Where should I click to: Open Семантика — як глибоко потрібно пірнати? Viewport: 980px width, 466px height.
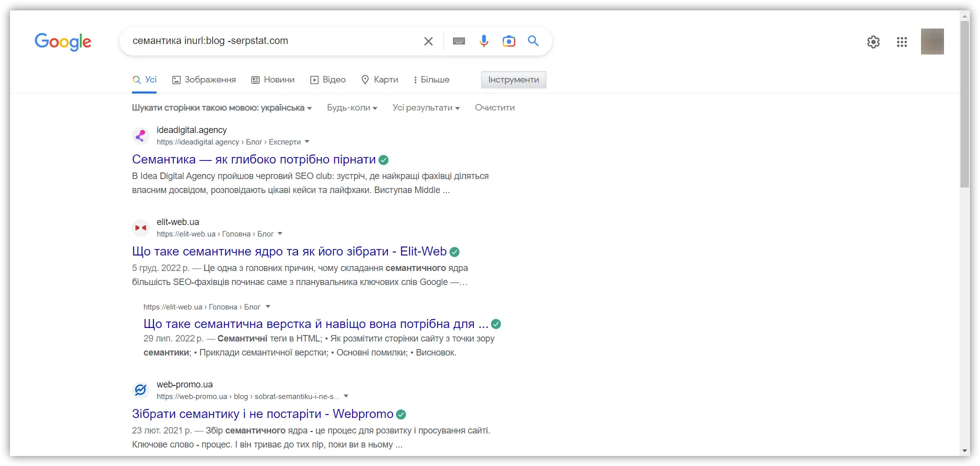click(x=254, y=159)
